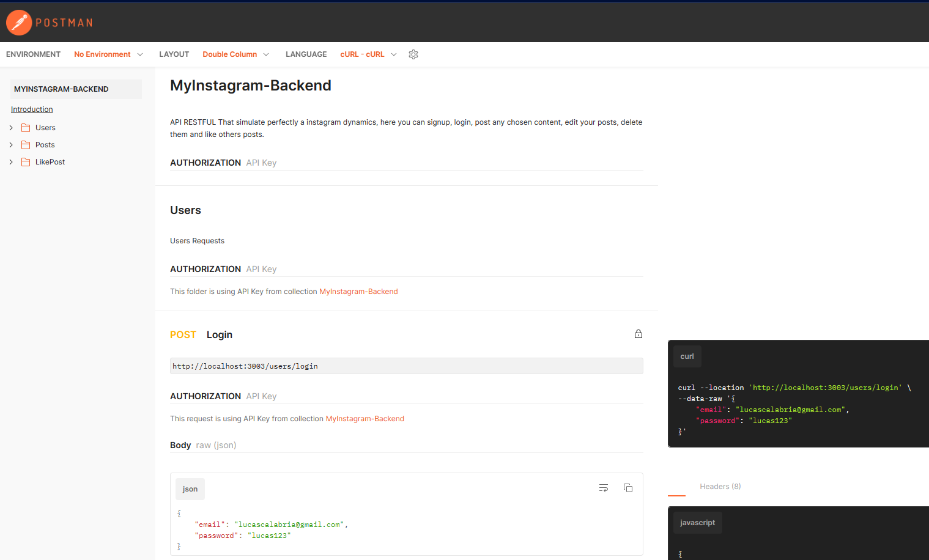The width and height of the screenshot is (929, 560).
Task: Select LikePost item in sidebar tree
Action: point(50,162)
